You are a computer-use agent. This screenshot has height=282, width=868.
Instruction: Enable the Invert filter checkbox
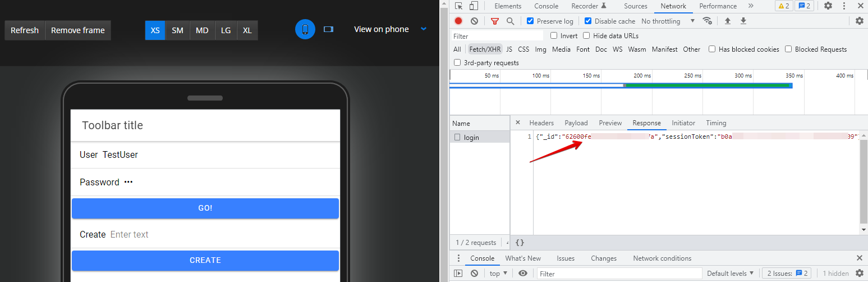(x=554, y=35)
